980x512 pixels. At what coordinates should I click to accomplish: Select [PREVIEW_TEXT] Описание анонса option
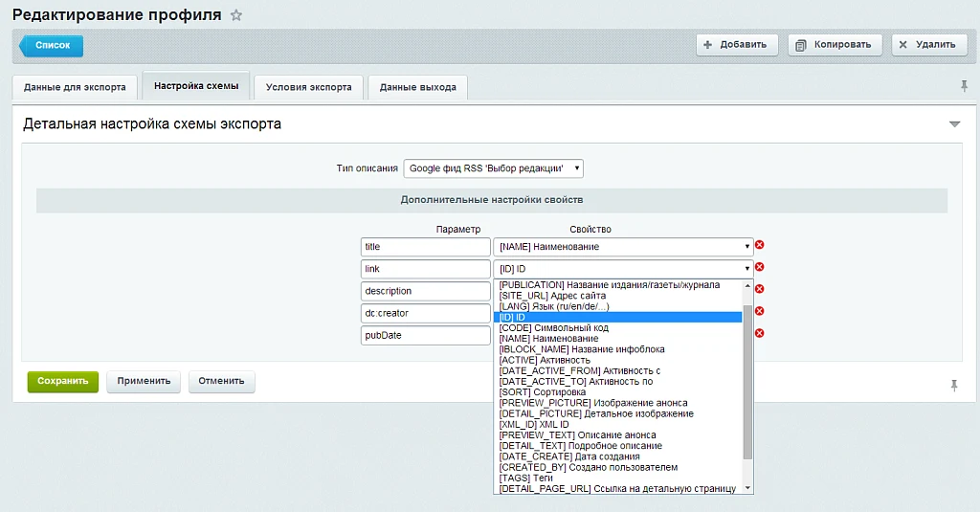[617, 434]
